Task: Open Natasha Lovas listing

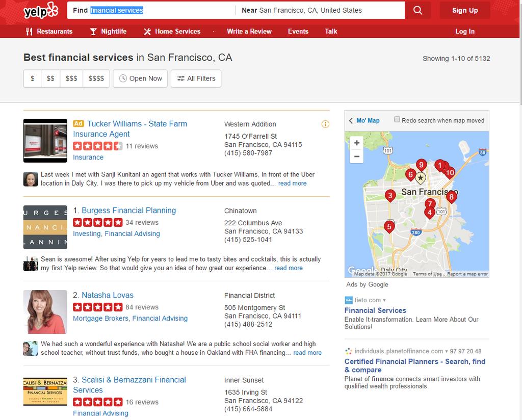Action: coord(108,295)
